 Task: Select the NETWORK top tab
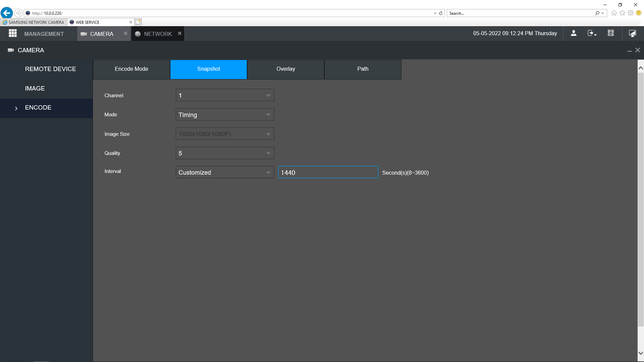(x=158, y=34)
